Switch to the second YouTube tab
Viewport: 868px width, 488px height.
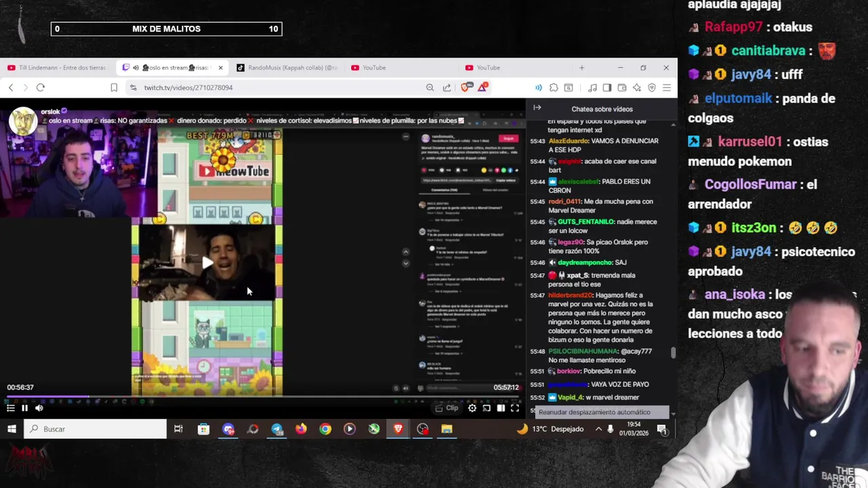click(x=488, y=68)
